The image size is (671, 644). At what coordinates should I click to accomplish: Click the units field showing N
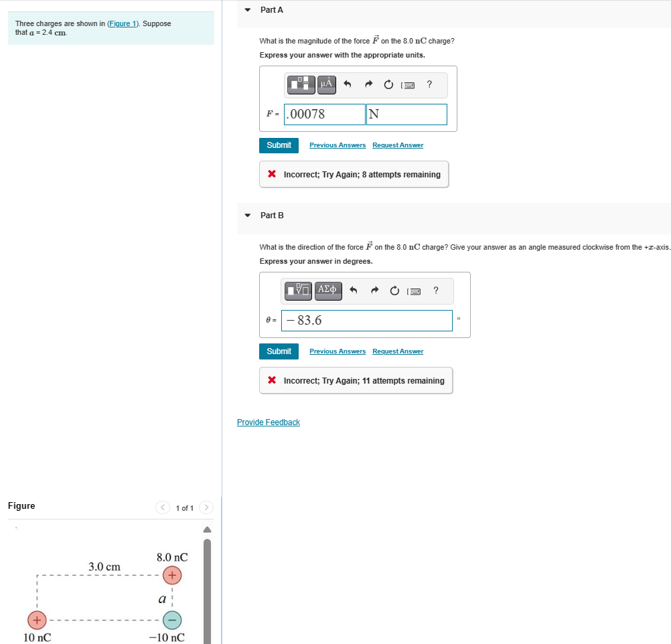[x=406, y=114]
